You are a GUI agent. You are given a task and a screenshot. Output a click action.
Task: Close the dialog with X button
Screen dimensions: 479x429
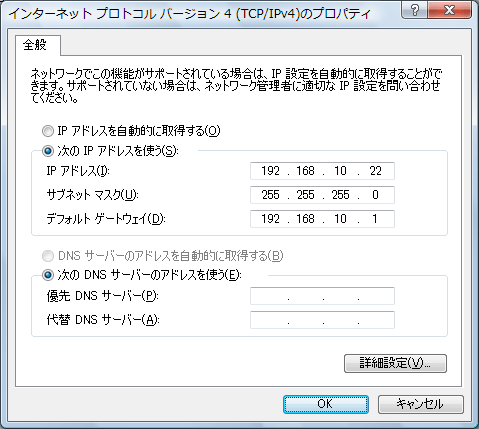450,10
